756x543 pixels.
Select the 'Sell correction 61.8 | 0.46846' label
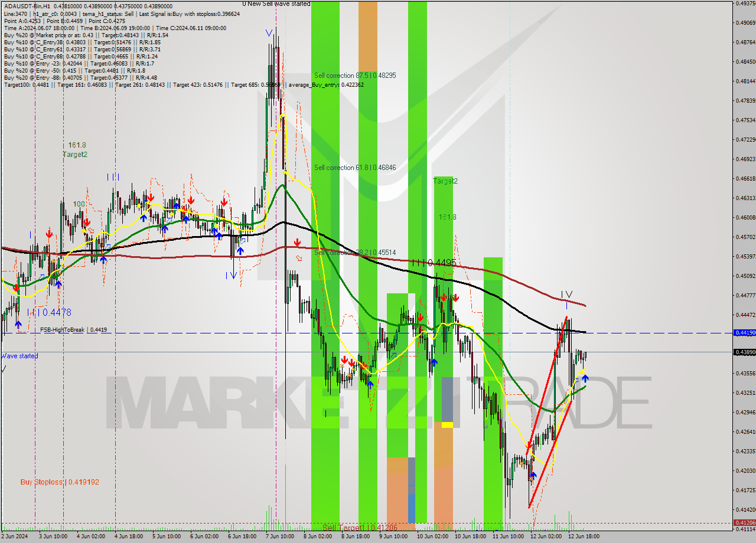point(355,168)
